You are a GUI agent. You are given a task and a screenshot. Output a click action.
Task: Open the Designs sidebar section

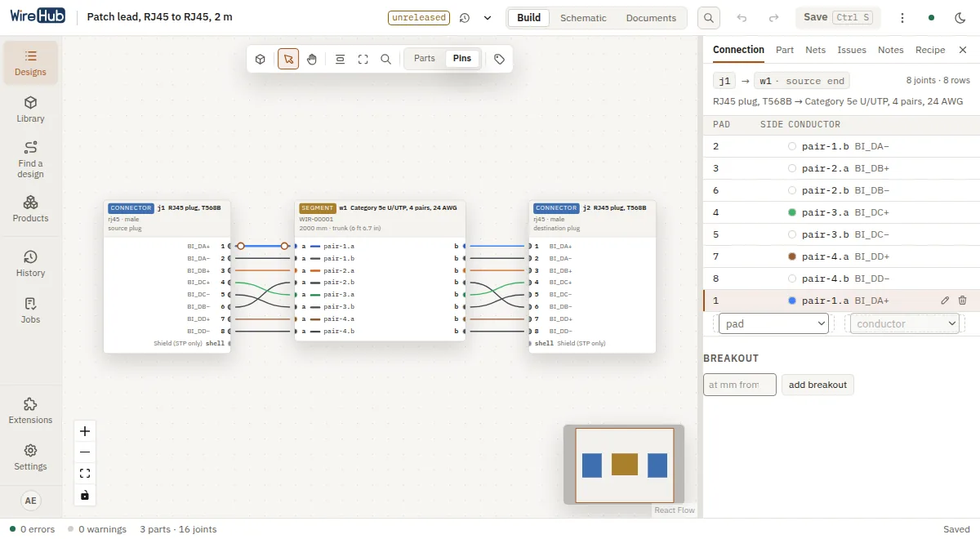(30, 63)
